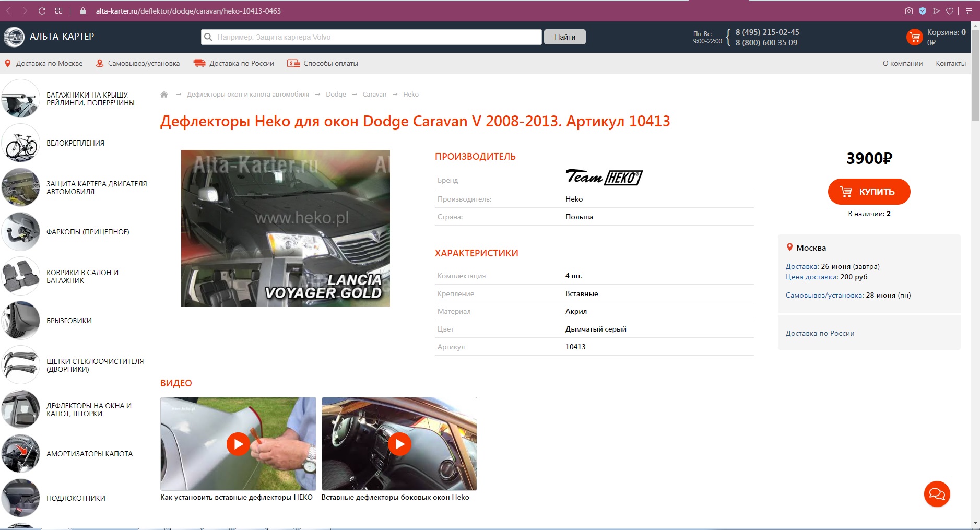Open the orange shopping cart icon
The image size is (980, 530).
pos(915,37)
